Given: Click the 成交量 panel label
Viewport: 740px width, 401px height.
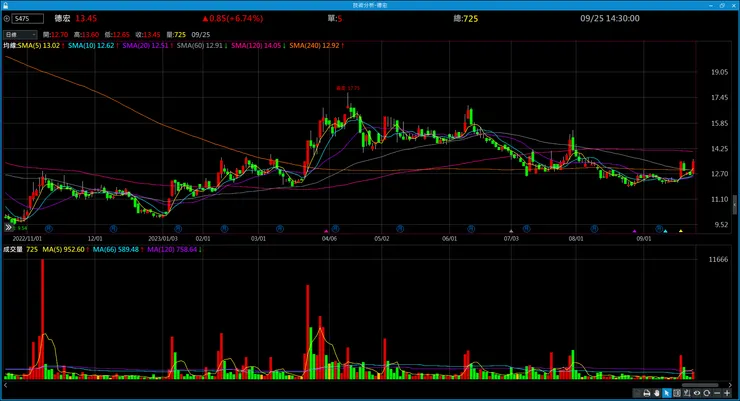Looking at the screenshot, I should pos(13,250).
